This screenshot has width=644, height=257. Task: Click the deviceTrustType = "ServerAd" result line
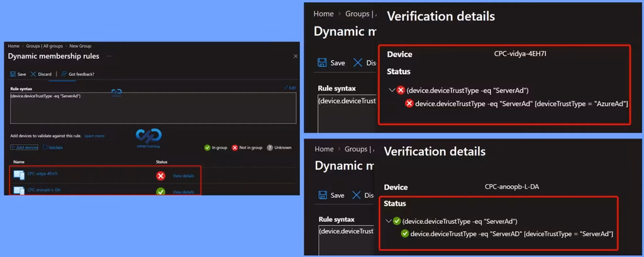pos(512,234)
